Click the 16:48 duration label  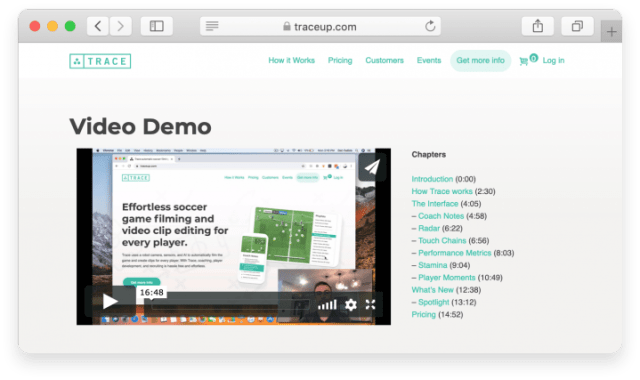point(151,292)
